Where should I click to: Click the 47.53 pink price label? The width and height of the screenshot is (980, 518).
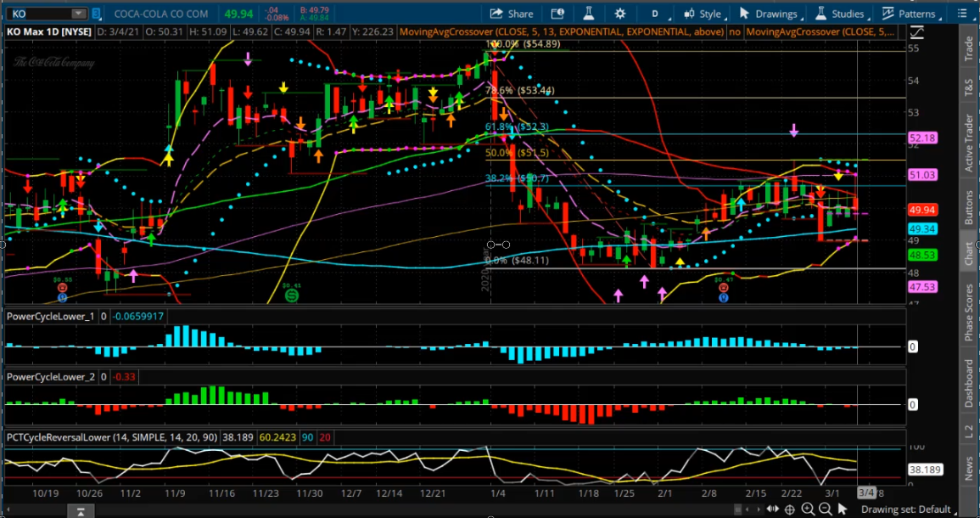pyautogui.click(x=922, y=287)
